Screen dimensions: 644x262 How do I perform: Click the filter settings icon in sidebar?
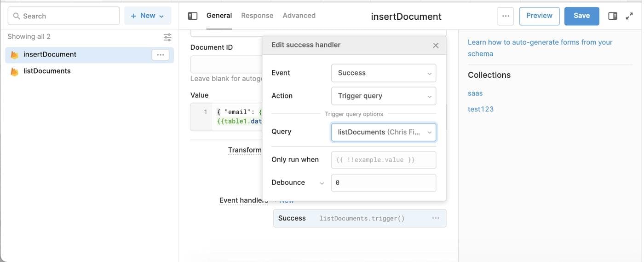(x=167, y=37)
